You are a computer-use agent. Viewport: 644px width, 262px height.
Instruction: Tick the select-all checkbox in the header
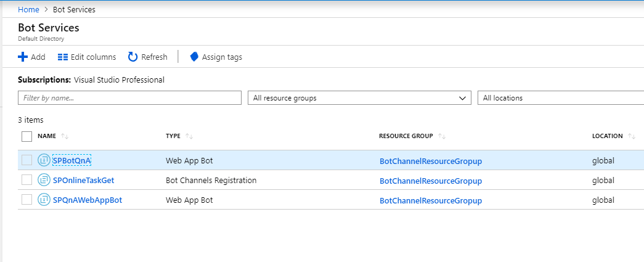tap(26, 136)
